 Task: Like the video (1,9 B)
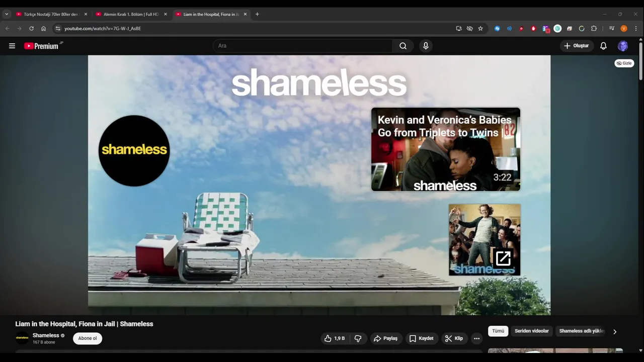[x=335, y=338]
